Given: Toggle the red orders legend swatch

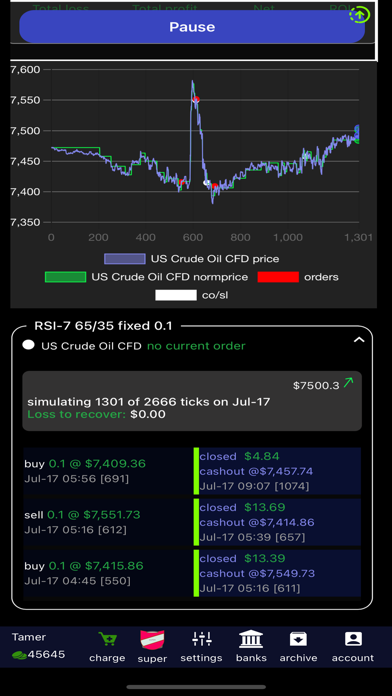Looking at the screenshot, I should pos(278,277).
